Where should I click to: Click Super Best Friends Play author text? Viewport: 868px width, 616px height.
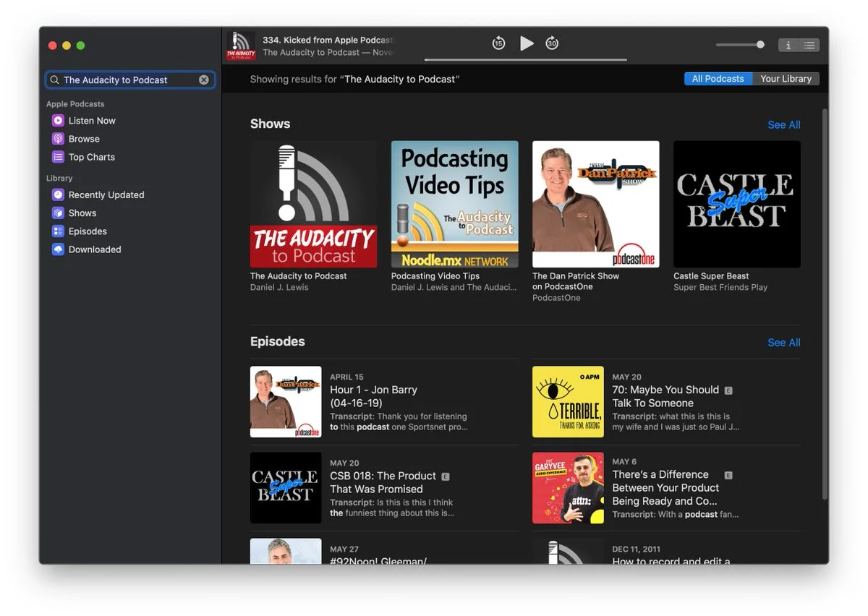coord(720,287)
